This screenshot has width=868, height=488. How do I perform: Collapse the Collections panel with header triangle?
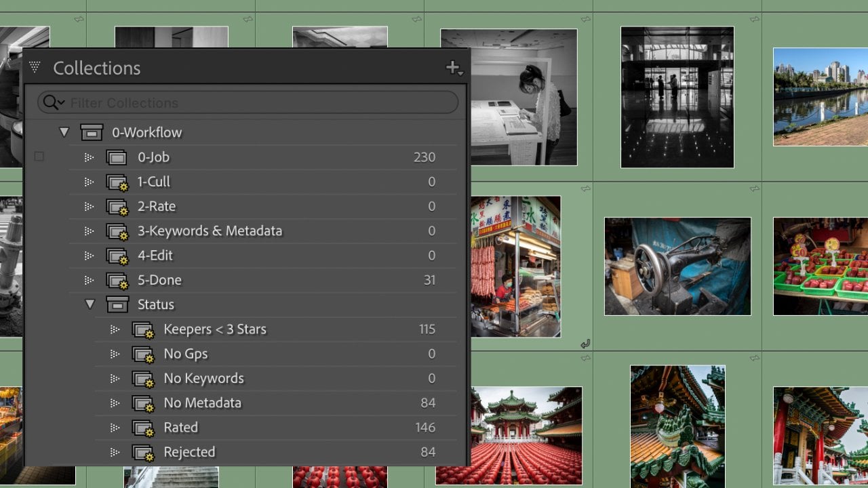[x=35, y=67]
